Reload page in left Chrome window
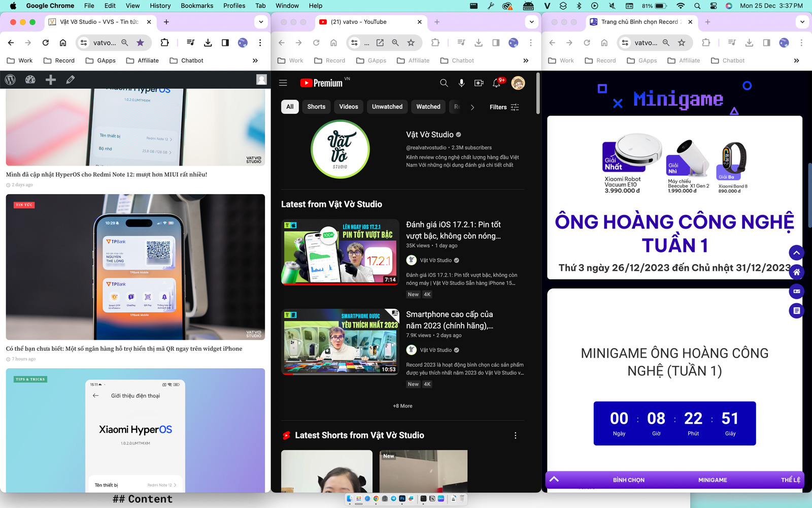The height and width of the screenshot is (508, 812). coord(46,43)
